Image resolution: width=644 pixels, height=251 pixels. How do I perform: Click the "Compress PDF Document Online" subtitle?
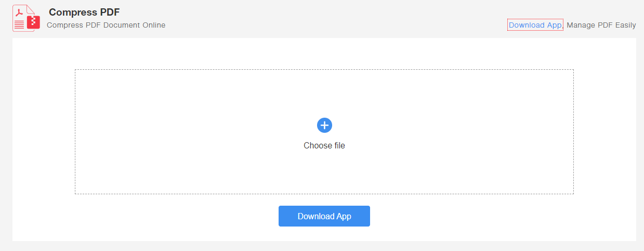point(106,25)
